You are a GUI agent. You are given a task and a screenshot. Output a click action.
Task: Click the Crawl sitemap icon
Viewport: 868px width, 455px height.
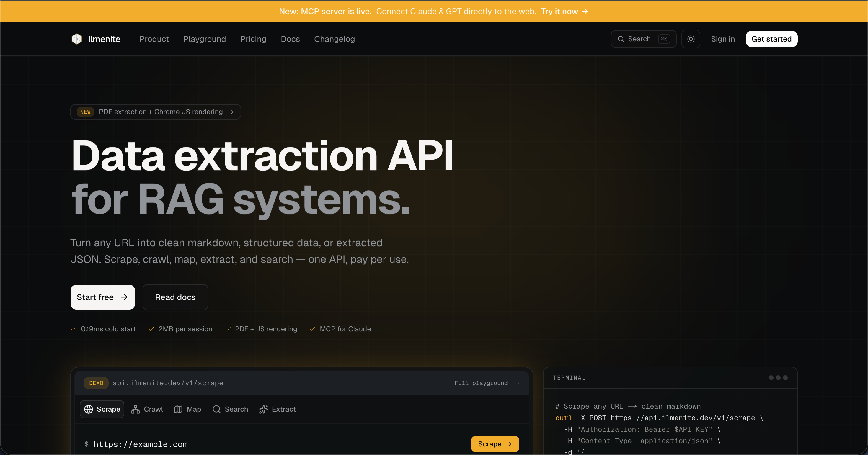(x=136, y=409)
